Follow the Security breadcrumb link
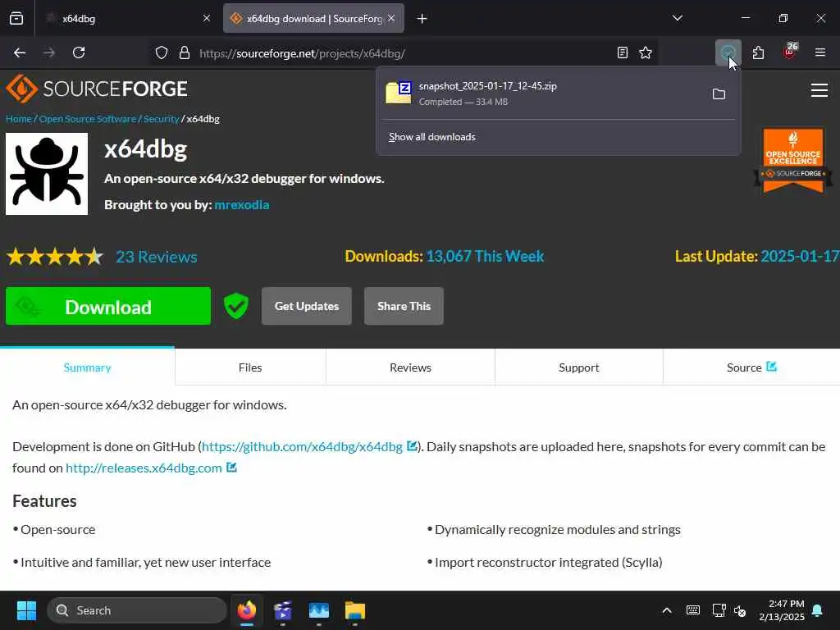This screenshot has height=630, width=840. click(161, 119)
